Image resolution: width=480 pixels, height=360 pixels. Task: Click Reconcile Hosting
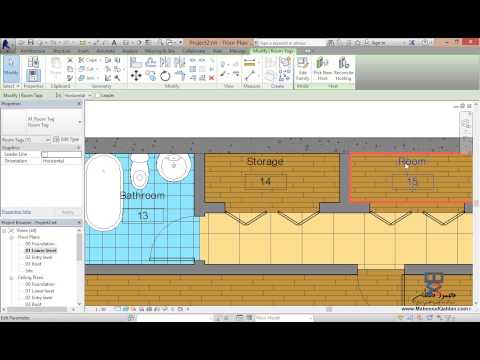pos(343,68)
